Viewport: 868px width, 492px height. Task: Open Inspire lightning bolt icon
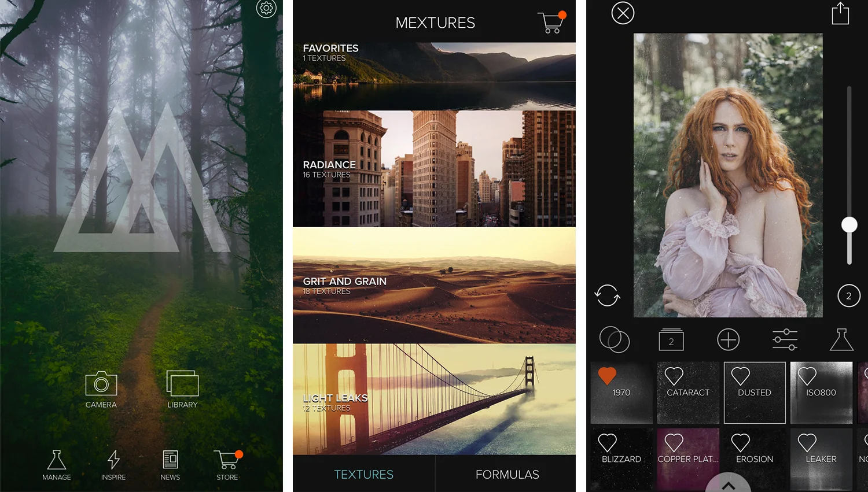tap(113, 460)
